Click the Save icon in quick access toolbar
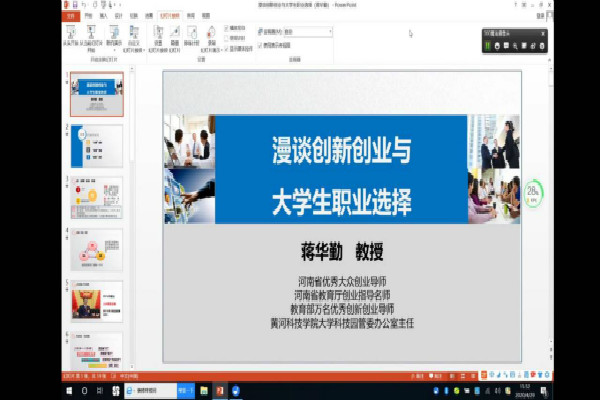The height and width of the screenshot is (400, 600). click(75, 5)
